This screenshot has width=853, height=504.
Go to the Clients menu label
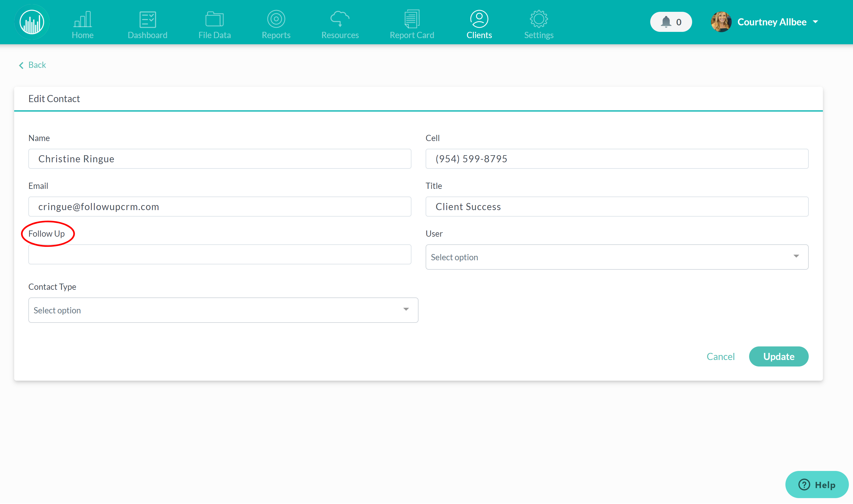(479, 35)
